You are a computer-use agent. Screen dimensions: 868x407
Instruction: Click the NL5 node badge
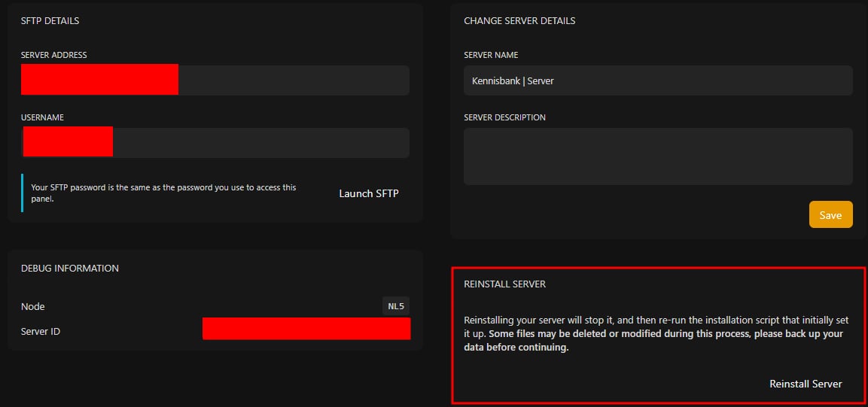396,306
